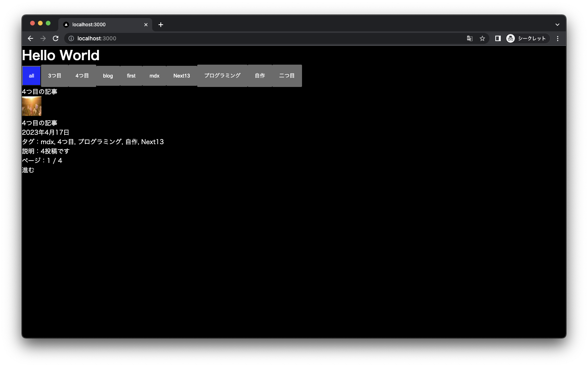588x367 pixels.
Task: Click the yellow minimize window button
Action: tap(40, 23)
